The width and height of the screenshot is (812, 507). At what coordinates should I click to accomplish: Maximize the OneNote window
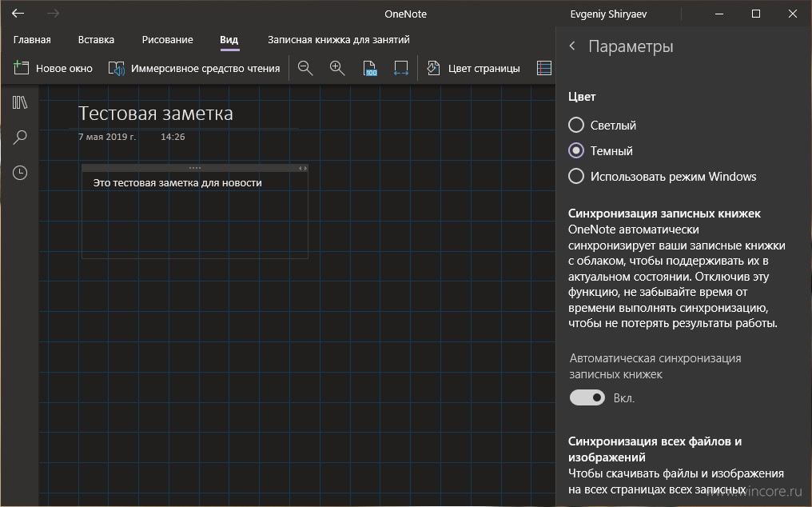coord(756,14)
